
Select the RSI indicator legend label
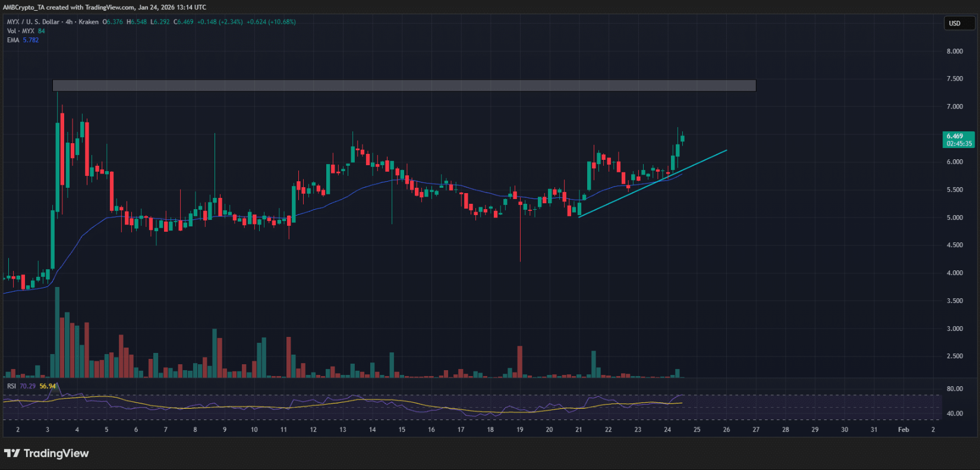(x=12, y=386)
